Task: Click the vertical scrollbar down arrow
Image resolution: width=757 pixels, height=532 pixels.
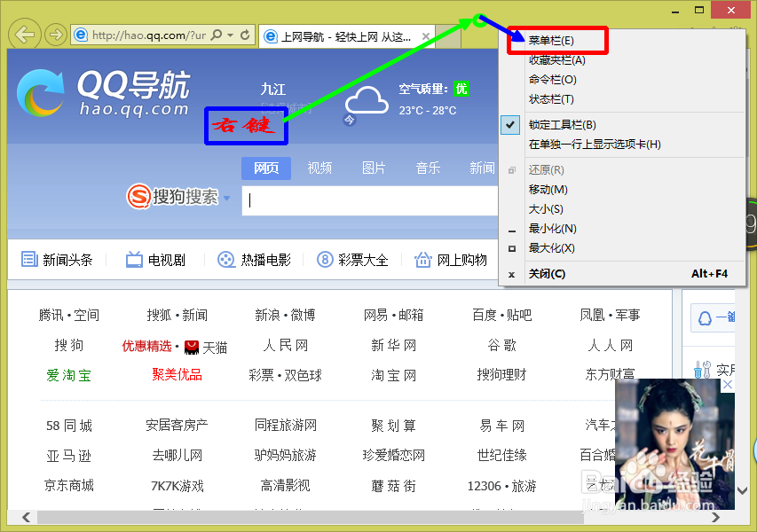Action: (743, 491)
